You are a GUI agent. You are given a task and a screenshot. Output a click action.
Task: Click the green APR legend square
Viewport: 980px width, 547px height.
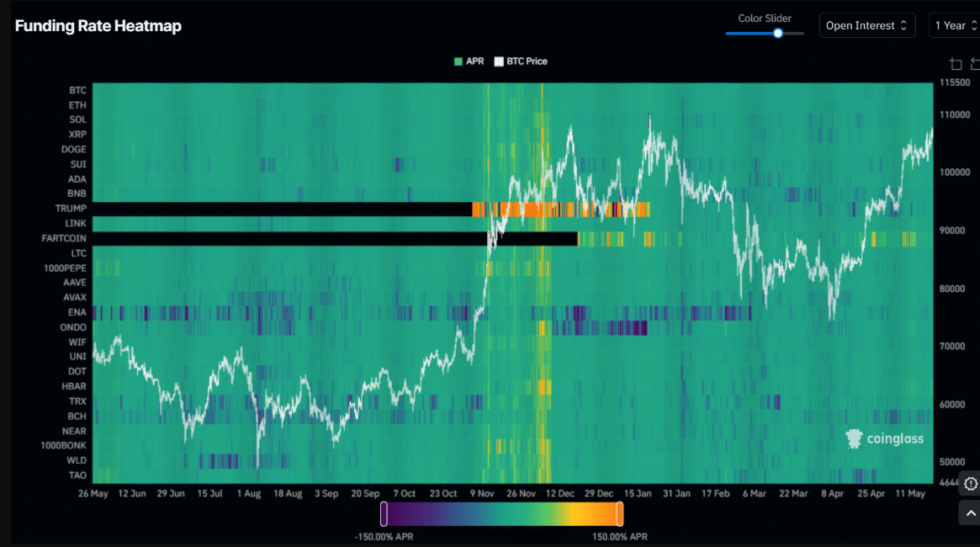tap(458, 61)
